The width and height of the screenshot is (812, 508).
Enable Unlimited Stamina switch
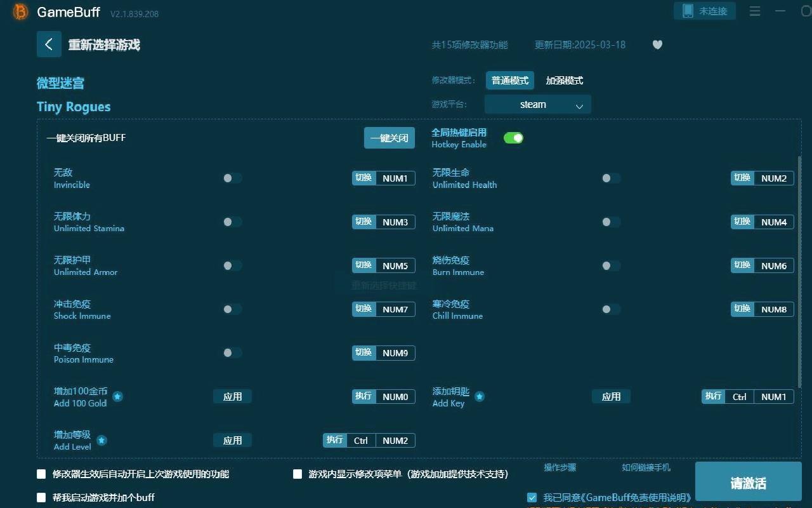(x=232, y=222)
